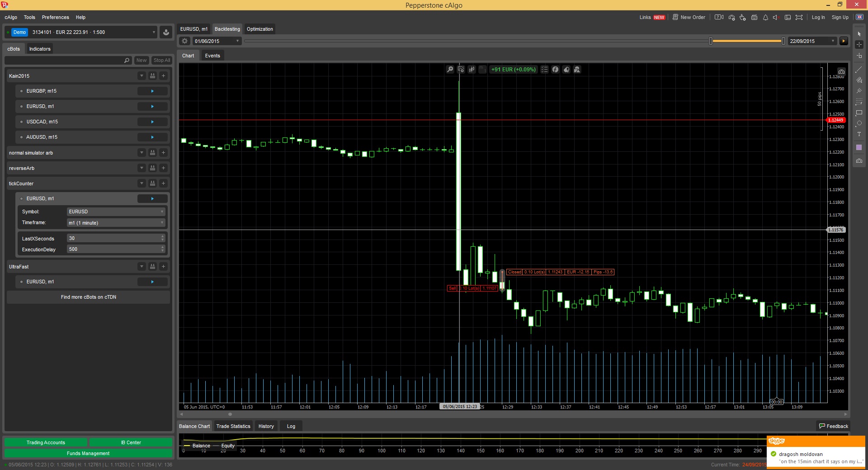Start tickCounter EURUSD, m1 instance
This screenshot has width=868, height=470.
[152, 199]
